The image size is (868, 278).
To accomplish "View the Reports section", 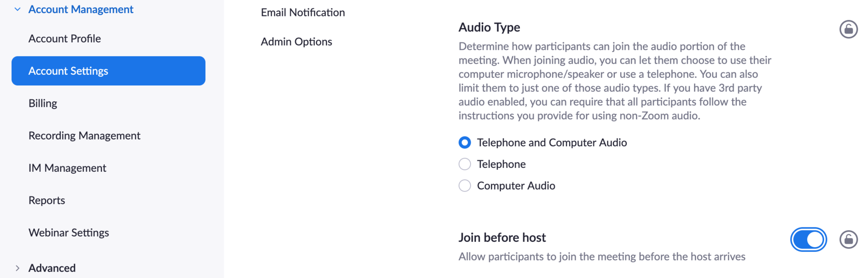I will coord(47,200).
